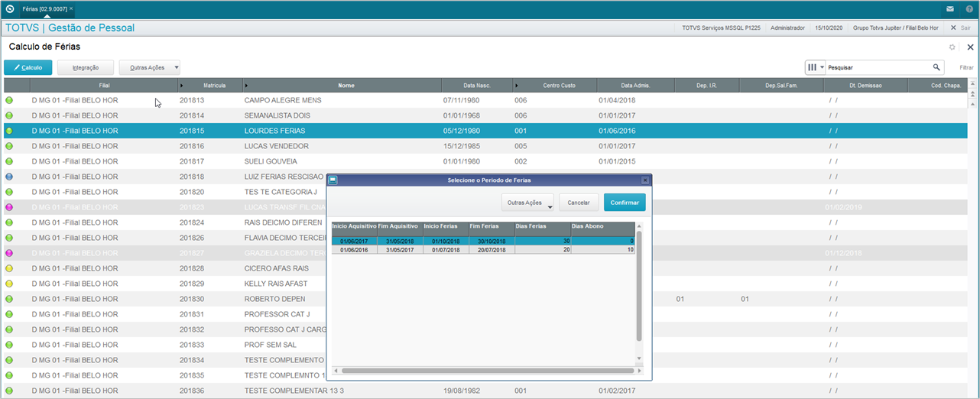Screen dimensions: 980x399
Task: Close the Calculo de Férias panel
Action: point(970,47)
